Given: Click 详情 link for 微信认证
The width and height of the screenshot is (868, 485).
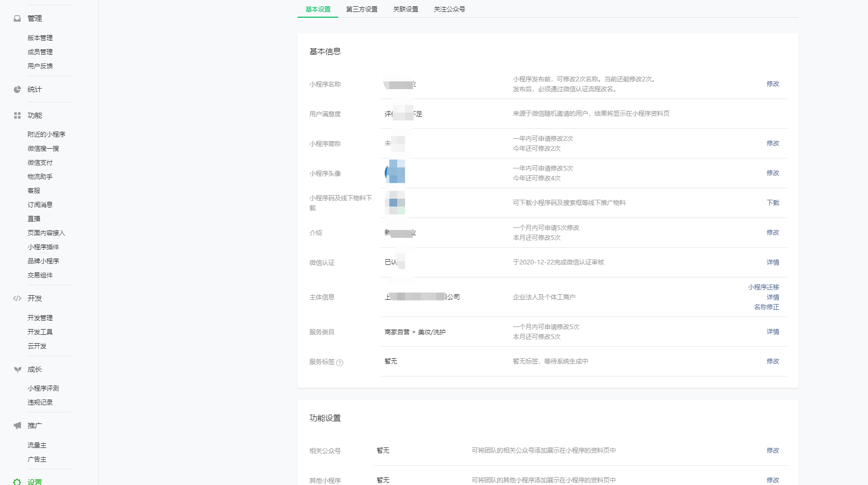Looking at the screenshot, I should (x=772, y=262).
